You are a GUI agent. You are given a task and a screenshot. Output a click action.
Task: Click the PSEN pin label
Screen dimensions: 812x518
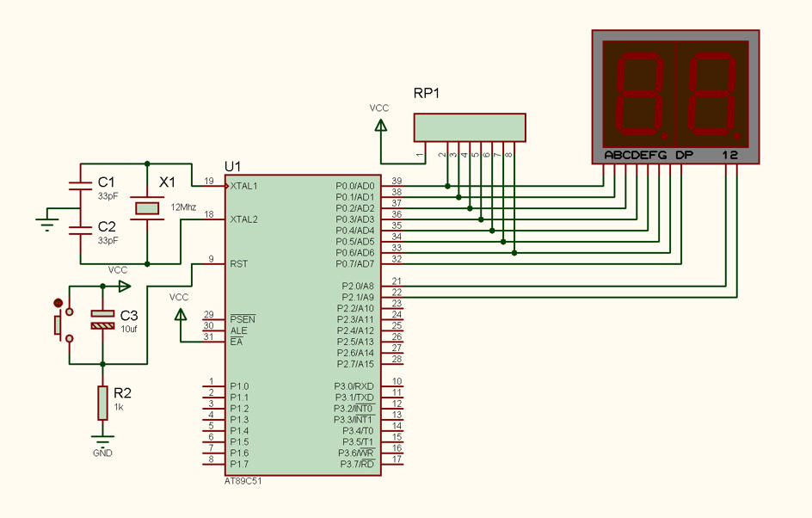[x=243, y=319]
